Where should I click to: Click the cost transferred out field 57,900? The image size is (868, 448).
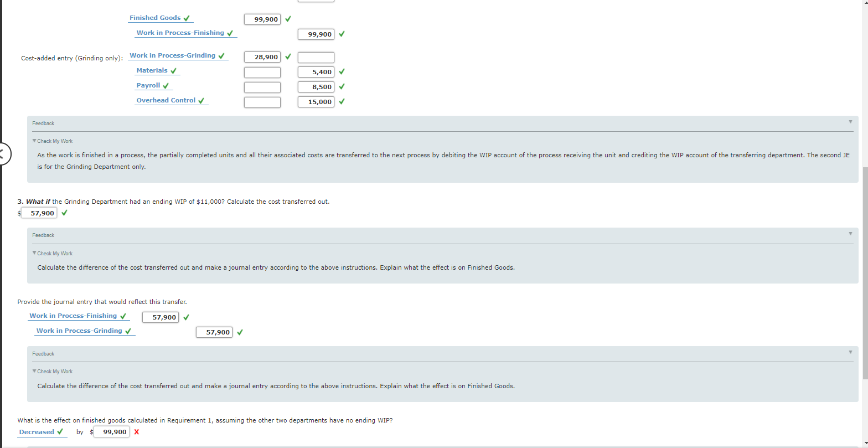coord(39,213)
